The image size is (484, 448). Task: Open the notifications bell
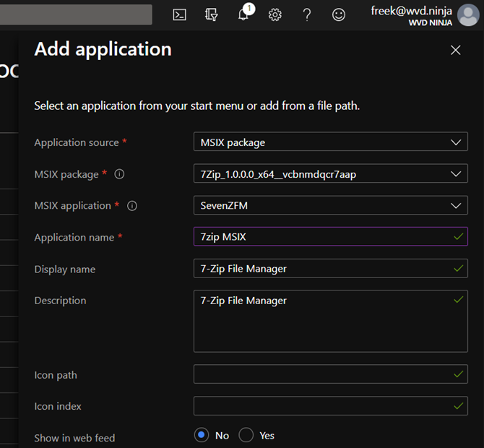[x=244, y=14]
